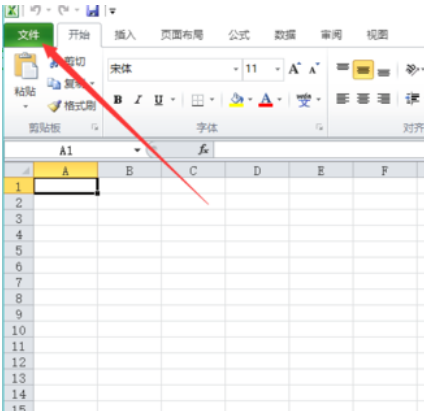The image size is (424, 411).
Task: Open the 剪贴板 clipboard dialog launcher
Action: 95,127
